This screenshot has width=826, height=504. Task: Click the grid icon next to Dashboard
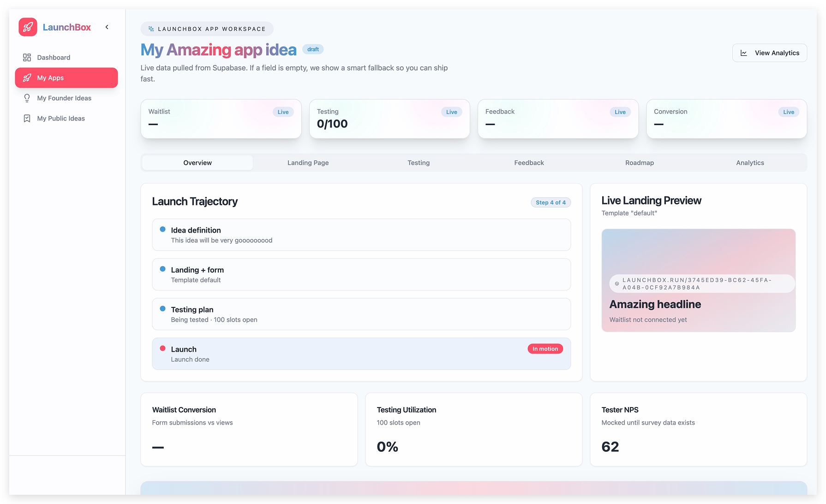(27, 57)
